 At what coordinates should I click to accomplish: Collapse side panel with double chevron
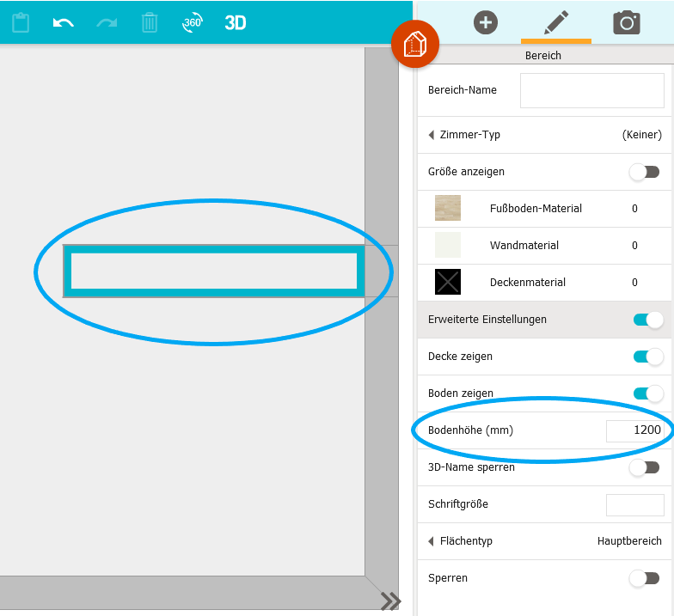[390, 601]
